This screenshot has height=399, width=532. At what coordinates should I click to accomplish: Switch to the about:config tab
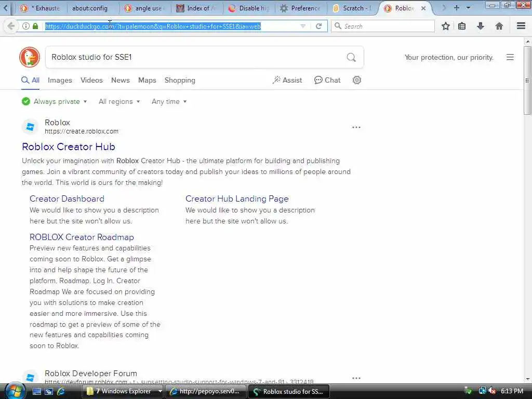pos(90,8)
